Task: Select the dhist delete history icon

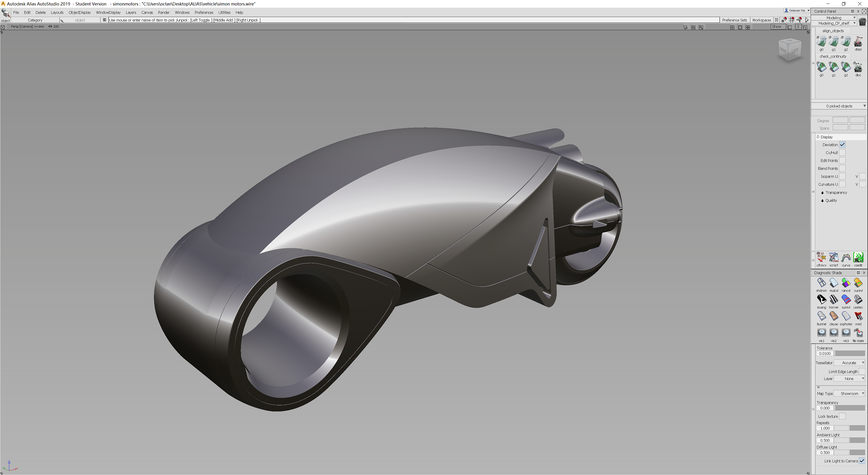Action: point(858,42)
